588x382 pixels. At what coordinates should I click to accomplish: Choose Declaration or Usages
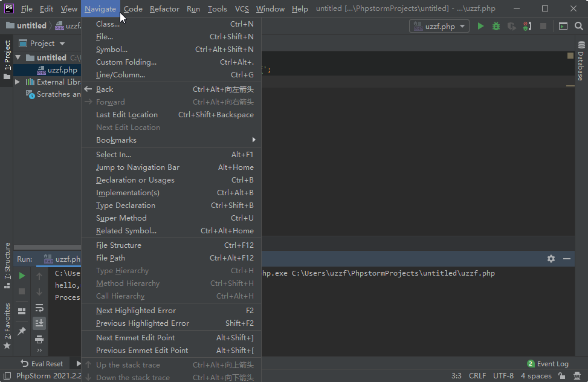[x=172, y=180]
